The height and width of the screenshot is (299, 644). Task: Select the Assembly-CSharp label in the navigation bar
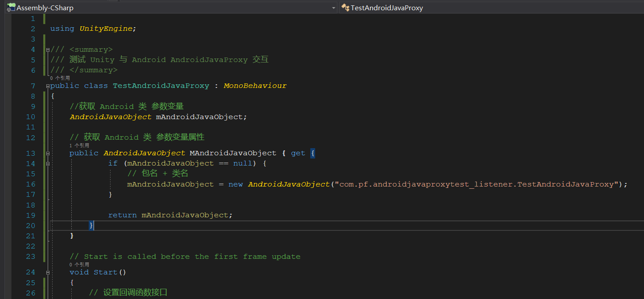pos(44,8)
